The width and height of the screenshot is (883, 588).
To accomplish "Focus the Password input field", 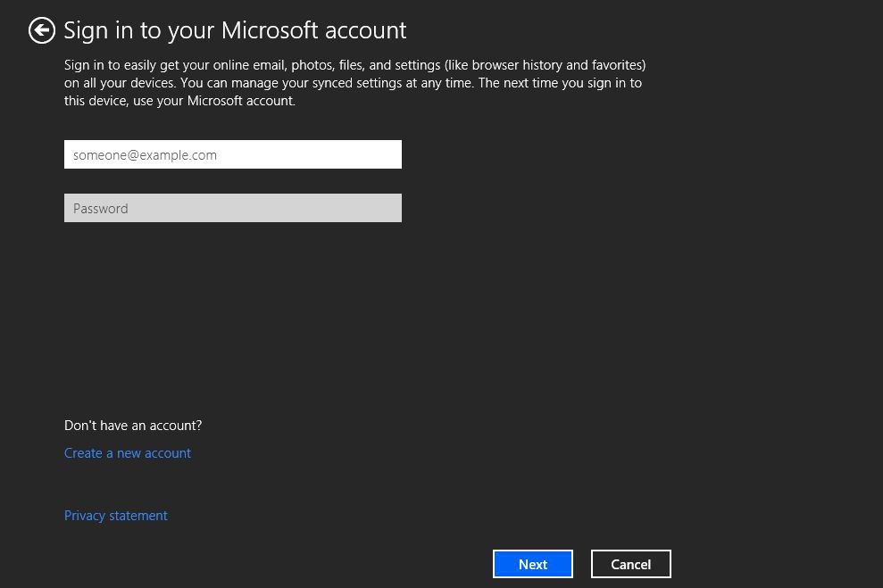I will pos(232,208).
